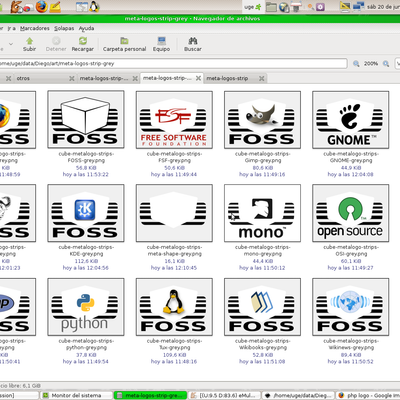Close the 'otros' tab
The height and width of the screenshot is (400, 400).
coord(72,78)
